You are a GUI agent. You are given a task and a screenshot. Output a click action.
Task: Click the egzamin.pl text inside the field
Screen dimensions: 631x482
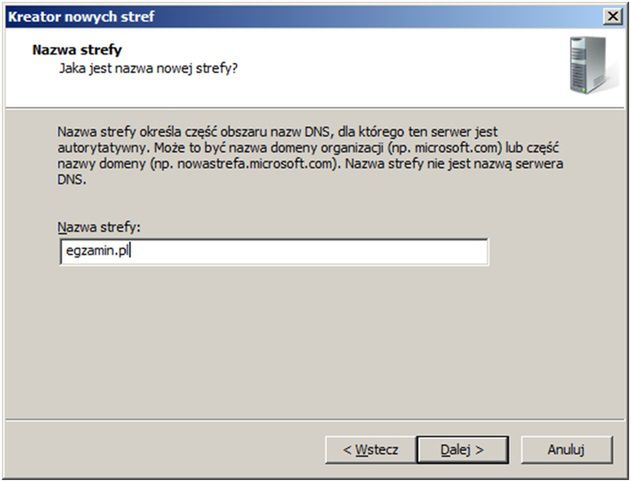(96, 252)
